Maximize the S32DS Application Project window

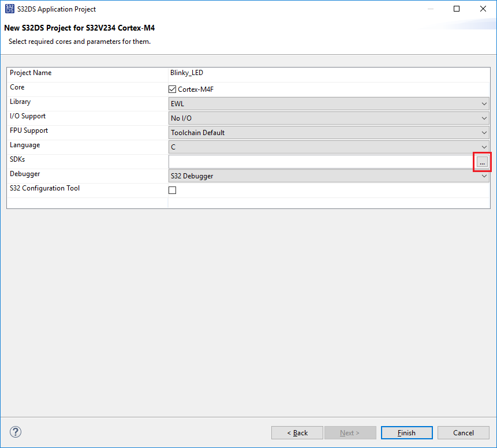coord(457,9)
